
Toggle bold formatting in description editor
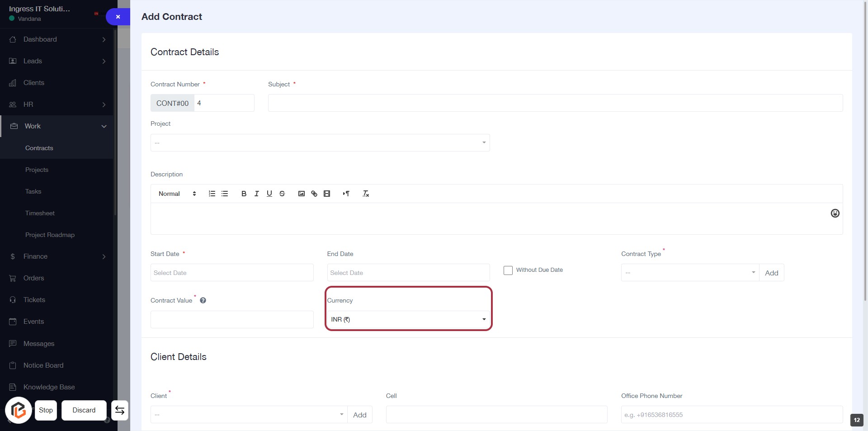tap(244, 194)
